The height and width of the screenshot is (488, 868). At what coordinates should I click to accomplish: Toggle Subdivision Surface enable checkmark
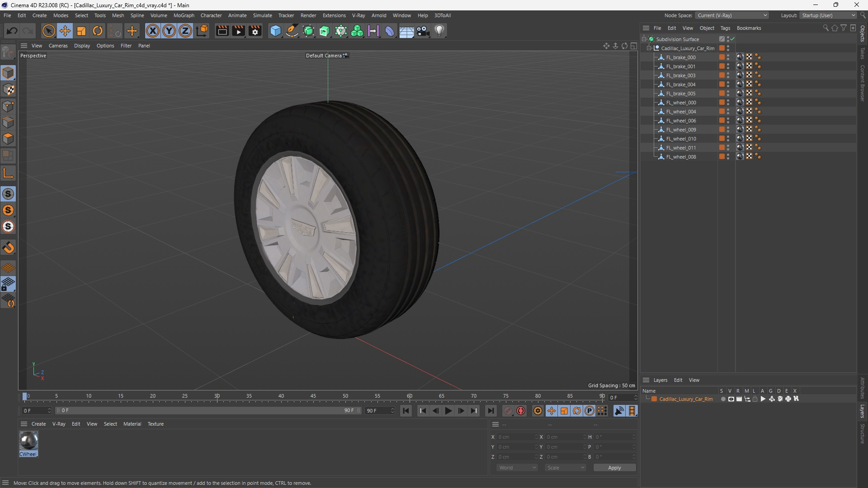[732, 39]
